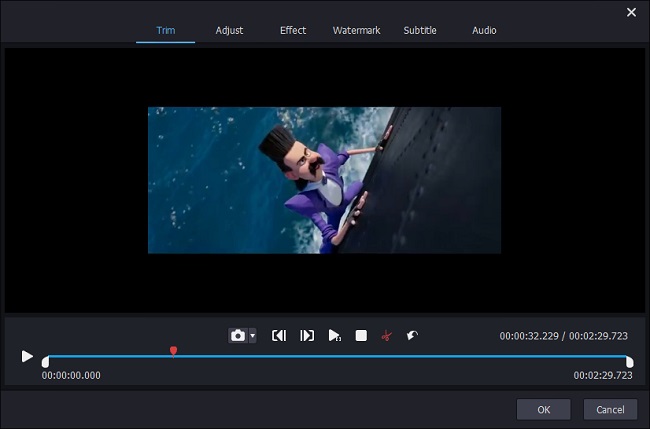The height and width of the screenshot is (429, 650).
Task: Start playback with the play button
Action: pyautogui.click(x=27, y=356)
